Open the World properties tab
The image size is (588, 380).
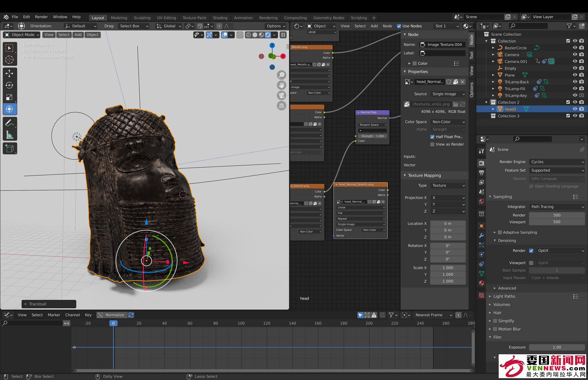coord(481,201)
